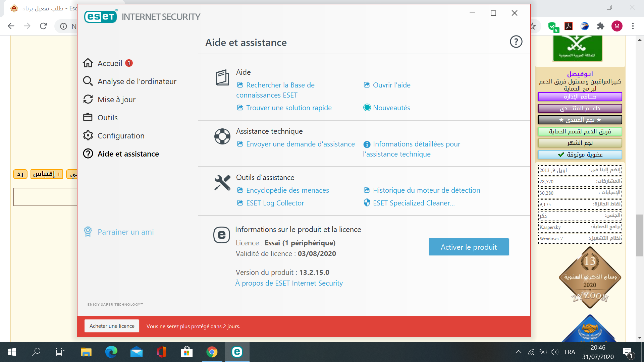
Task: Click the Chrome reload button
Action: pyautogui.click(x=43, y=26)
